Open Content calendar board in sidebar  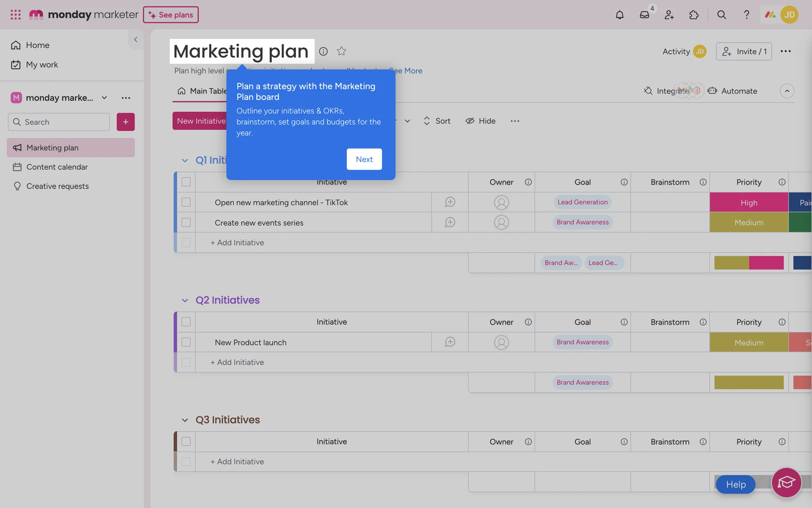click(x=57, y=167)
